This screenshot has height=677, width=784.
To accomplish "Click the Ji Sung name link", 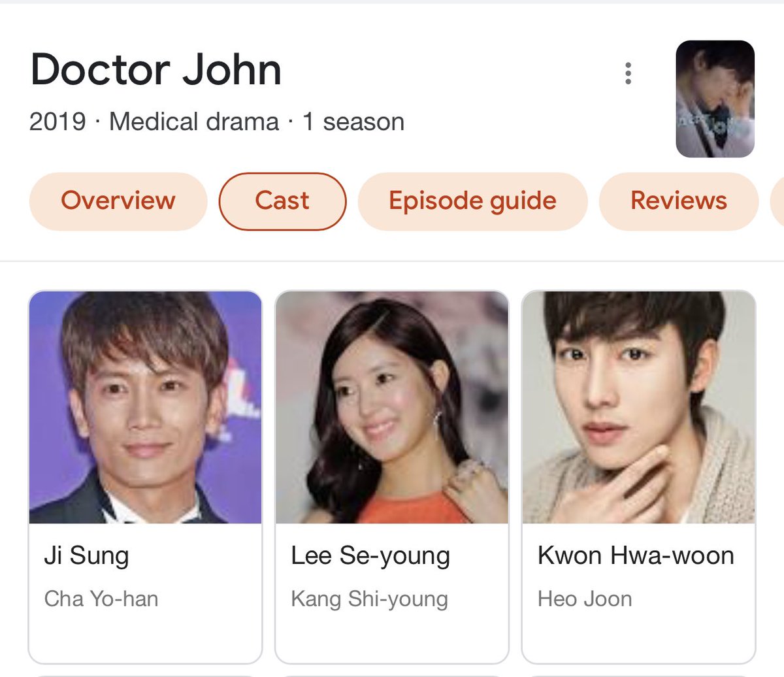I will pos(86,555).
